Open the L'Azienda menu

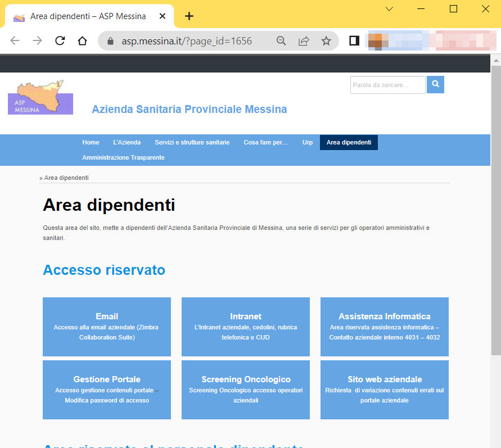click(x=127, y=142)
